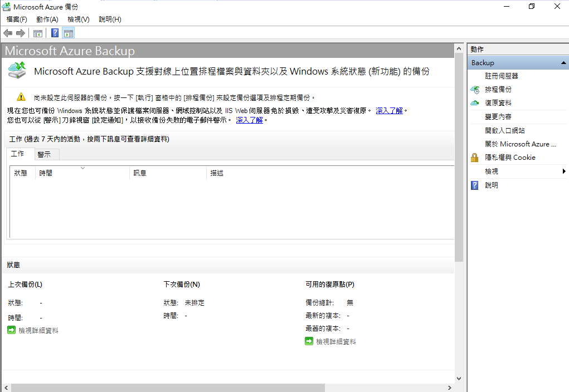Click the vertical scrollbar up arrow

tap(459, 48)
